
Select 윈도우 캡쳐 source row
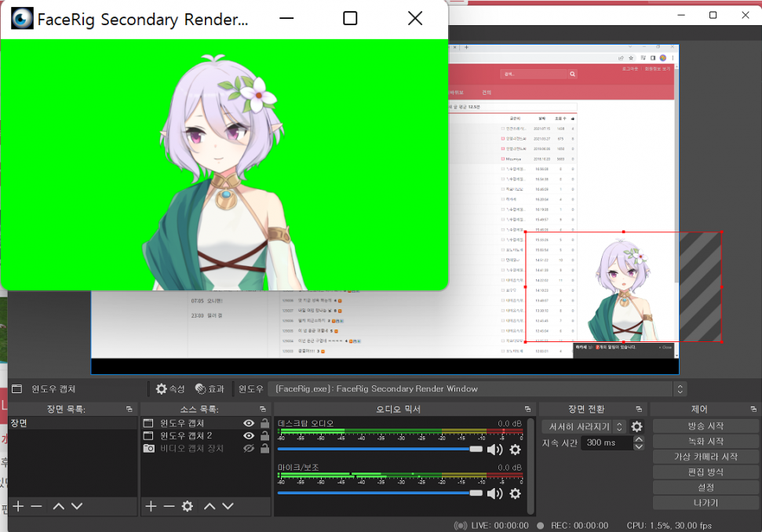click(206, 423)
